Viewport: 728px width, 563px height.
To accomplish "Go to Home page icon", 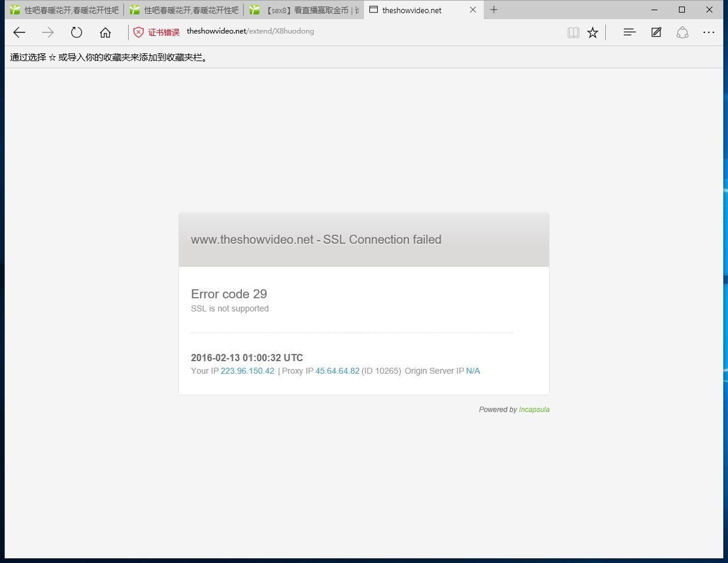I will 105,32.
